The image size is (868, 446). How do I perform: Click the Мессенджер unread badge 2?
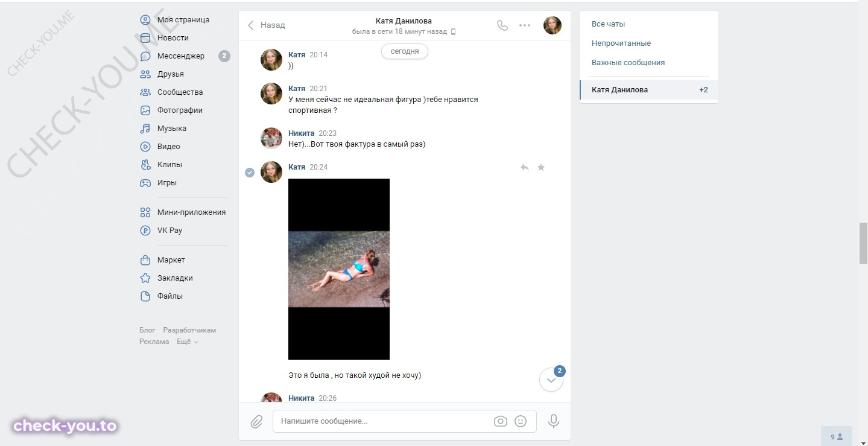(224, 56)
